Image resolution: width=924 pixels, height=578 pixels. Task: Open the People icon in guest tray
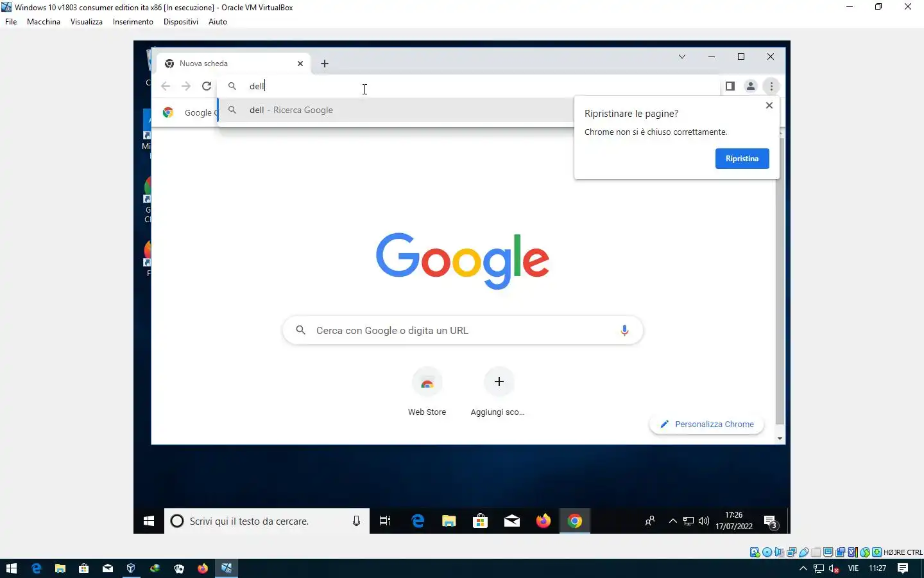pos(650,521)
